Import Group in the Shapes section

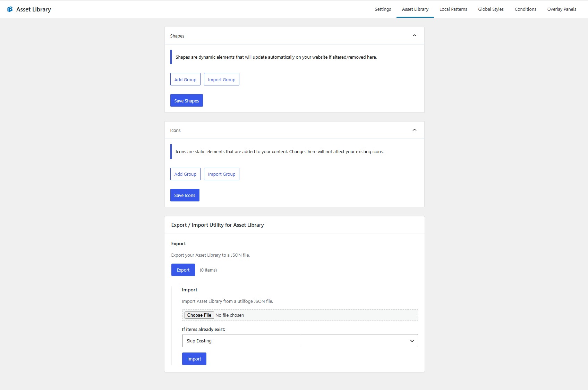(x=222, y=80)
